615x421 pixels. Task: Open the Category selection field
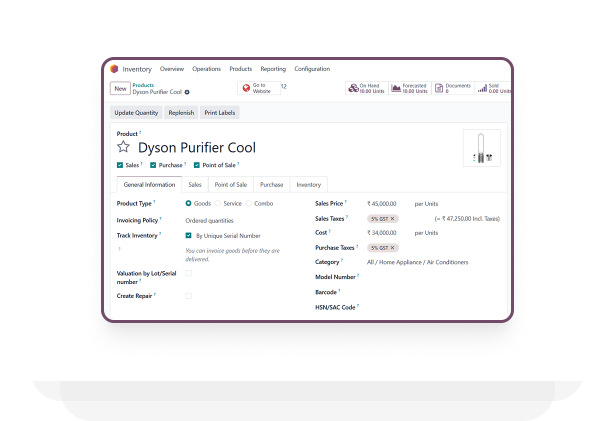pyautogui.click(x=417, y=262)
